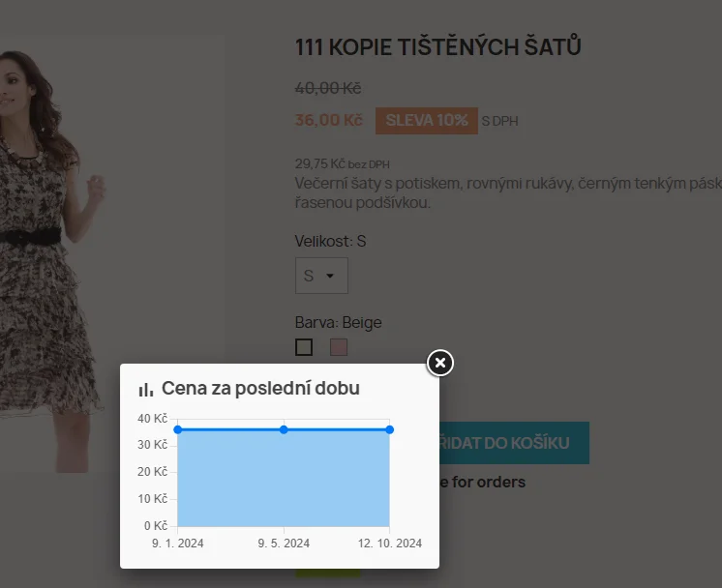Viewport: 722px width, 588px height.
Task: Click the blue filled area of the price chart
Action: (x=284, y=479)
